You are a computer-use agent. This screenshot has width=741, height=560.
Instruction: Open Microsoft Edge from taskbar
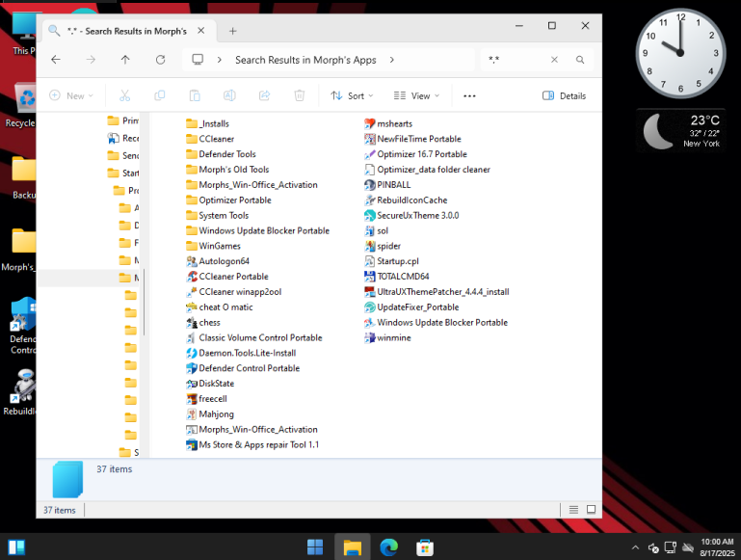[388, 547]
